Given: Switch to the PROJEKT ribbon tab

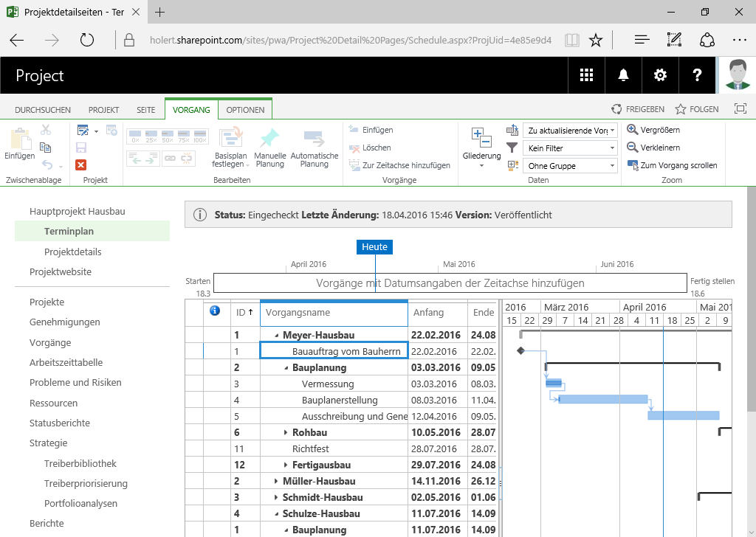Looking at the screenshot, I should [x=103, y=110].
